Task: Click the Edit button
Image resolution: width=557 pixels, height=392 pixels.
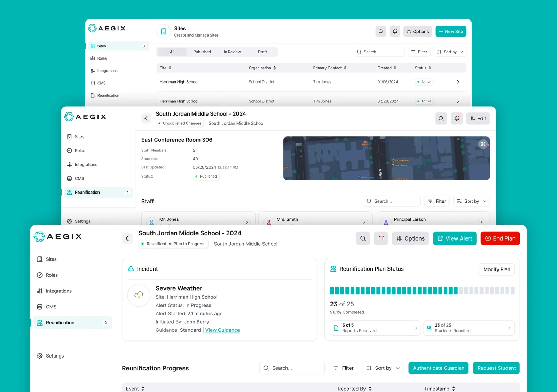Action: click(x=478, y=118)
